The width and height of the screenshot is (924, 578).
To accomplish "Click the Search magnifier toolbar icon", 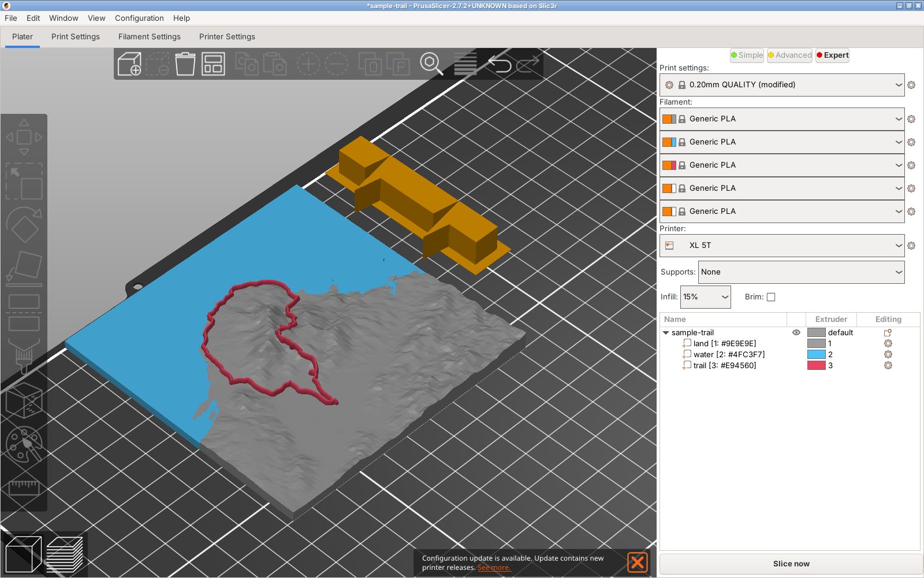I will [431, 64].
